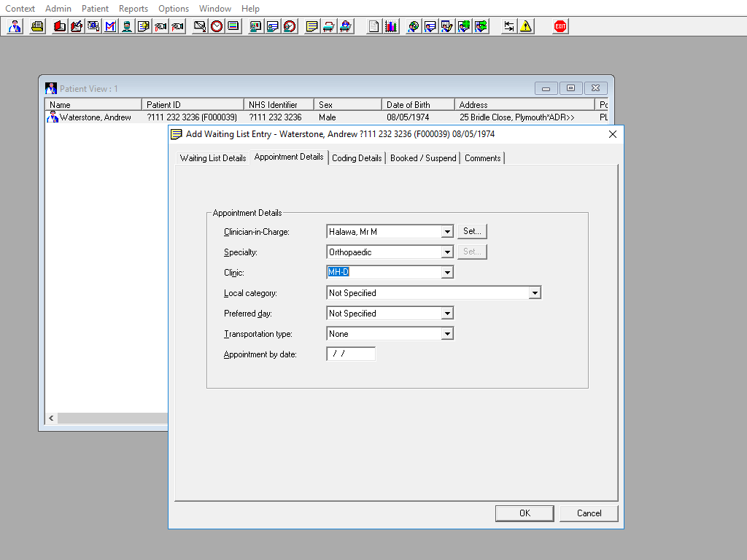Open the Patient menu
Screen dimensions: 747x560
(95, 9)
